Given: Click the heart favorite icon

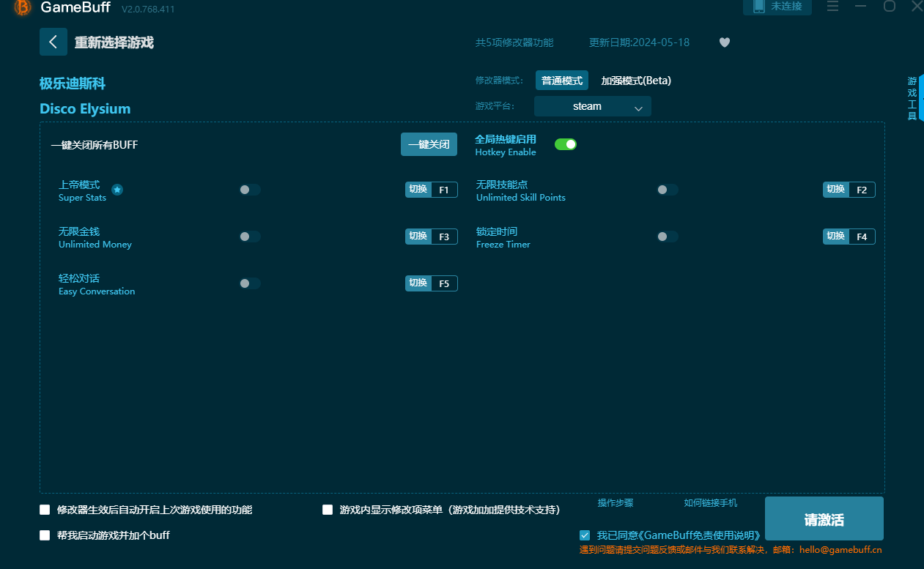Looking at the screenshot, I should (x=725, y=42).
